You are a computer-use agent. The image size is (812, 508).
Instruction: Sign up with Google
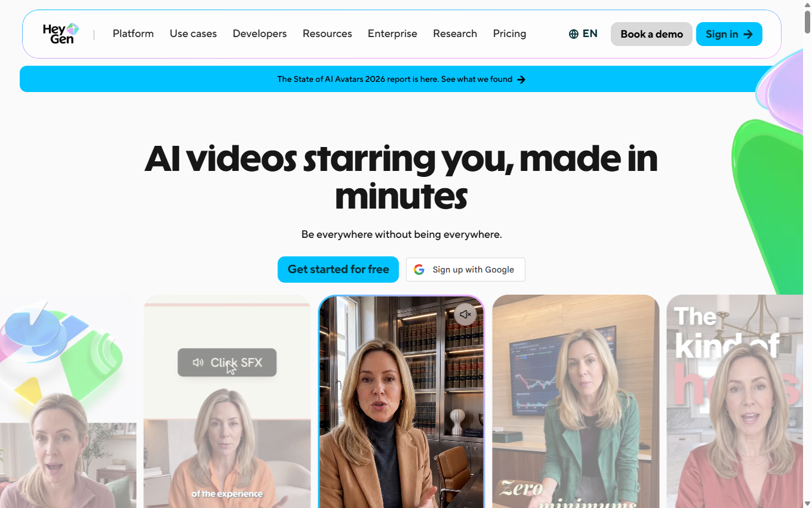[466, 270]
